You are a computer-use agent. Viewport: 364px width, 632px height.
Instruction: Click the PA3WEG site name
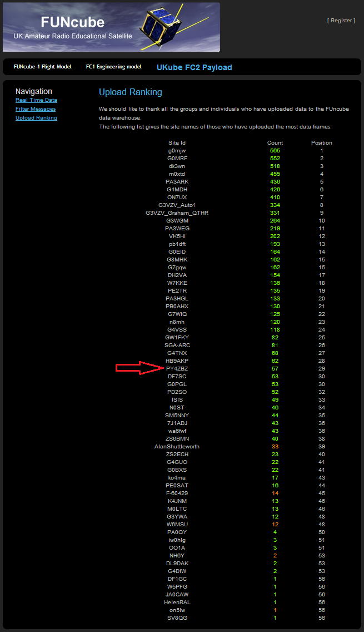pyautogui.click(x=177, y=229)
